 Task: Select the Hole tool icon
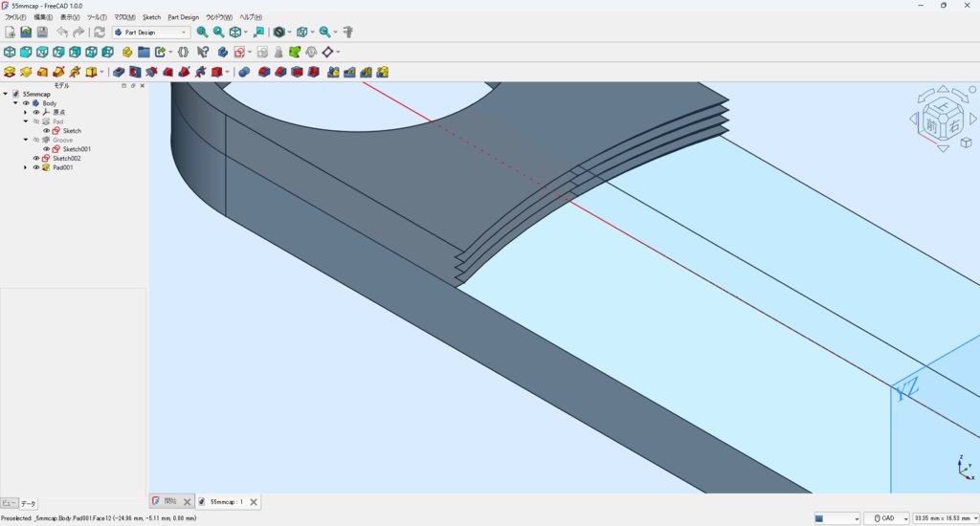135,72
